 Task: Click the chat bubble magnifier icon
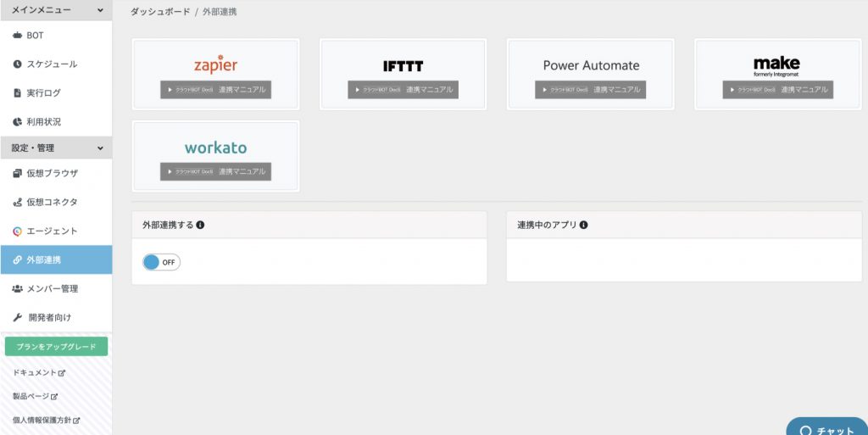(806, 431)
